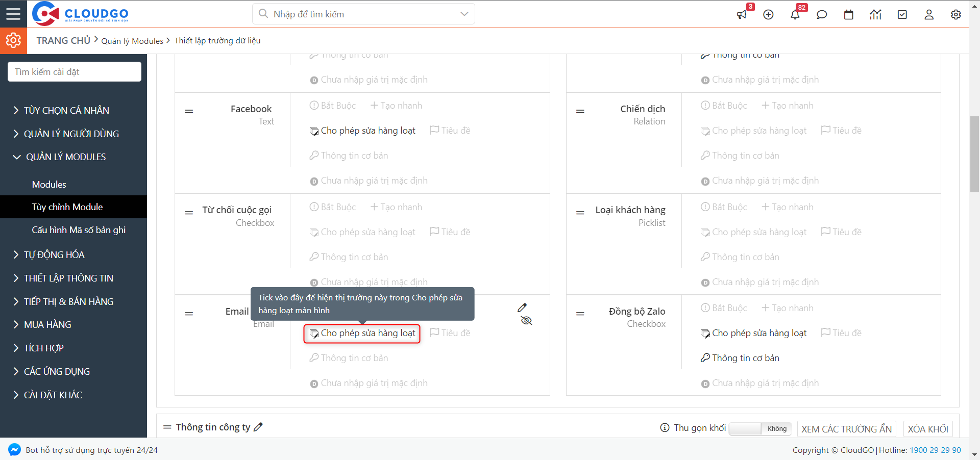
Task: Toggle Bắt Buộc on Facebook field
Action: pos(333,106)
